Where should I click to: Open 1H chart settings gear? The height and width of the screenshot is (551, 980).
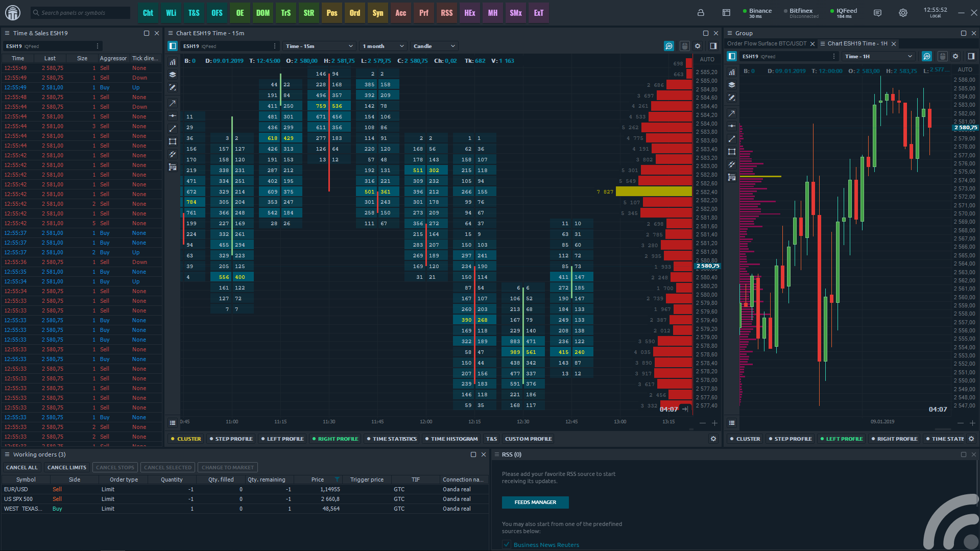point(956,56)
